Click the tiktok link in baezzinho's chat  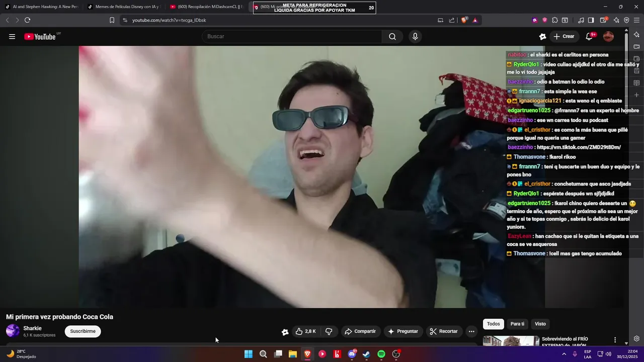point(579,147)
